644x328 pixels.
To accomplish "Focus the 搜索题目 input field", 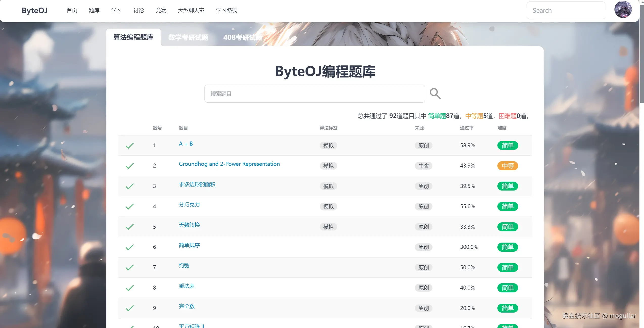I will (314, 94).
